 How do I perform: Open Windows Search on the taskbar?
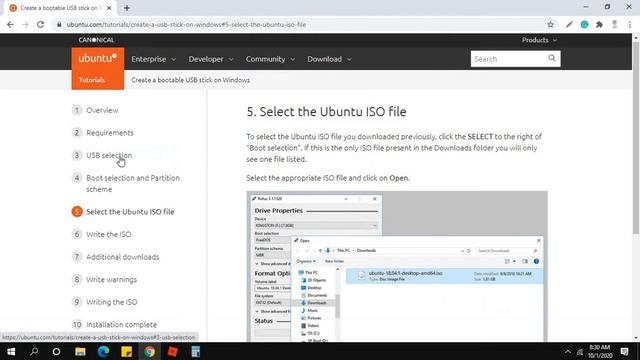pyautogui.click(x=34, y=351)
